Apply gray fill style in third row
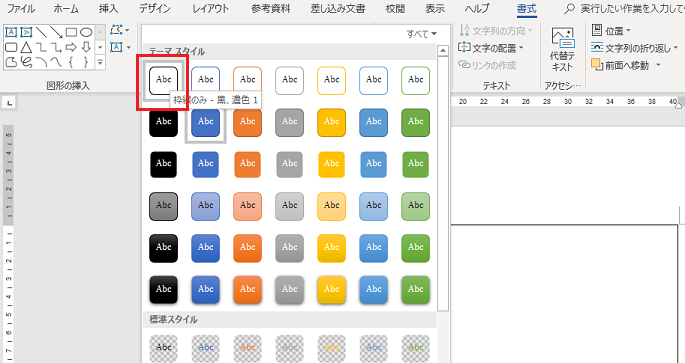Viewport: 685px width, 363px height. (x=289, y=164)
